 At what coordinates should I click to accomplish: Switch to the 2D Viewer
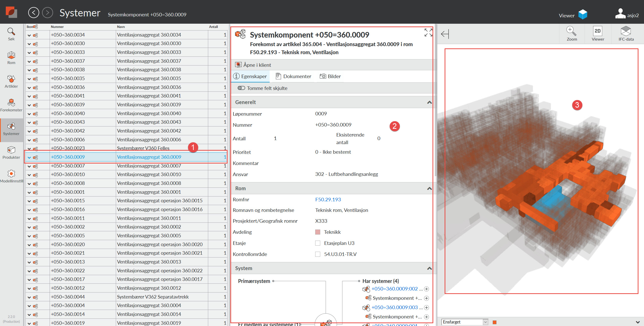598,34
